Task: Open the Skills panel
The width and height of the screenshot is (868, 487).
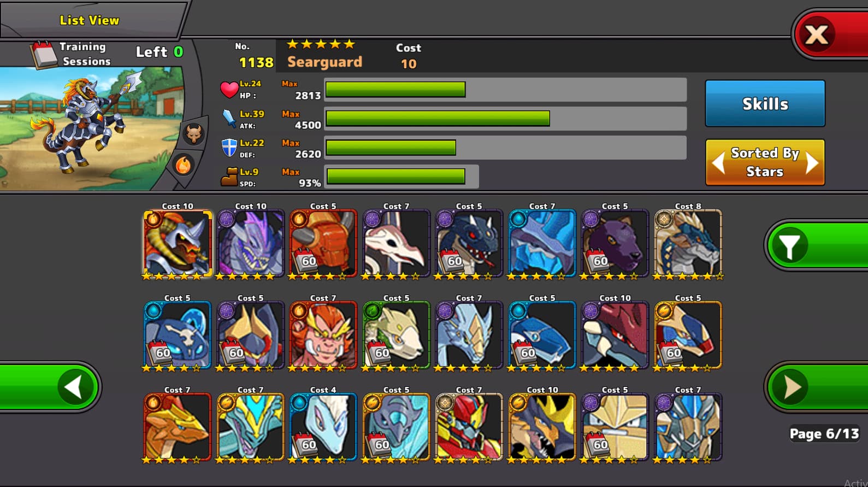Action: (765, 104)
